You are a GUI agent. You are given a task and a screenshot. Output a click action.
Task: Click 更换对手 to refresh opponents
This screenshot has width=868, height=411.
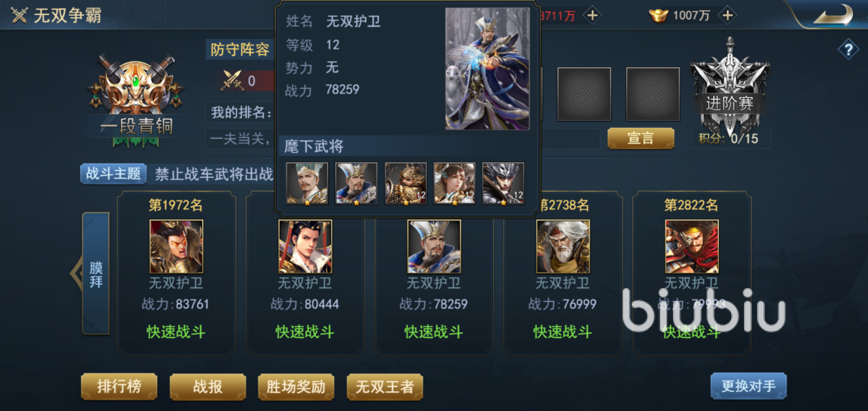click(x=748, y=386)
